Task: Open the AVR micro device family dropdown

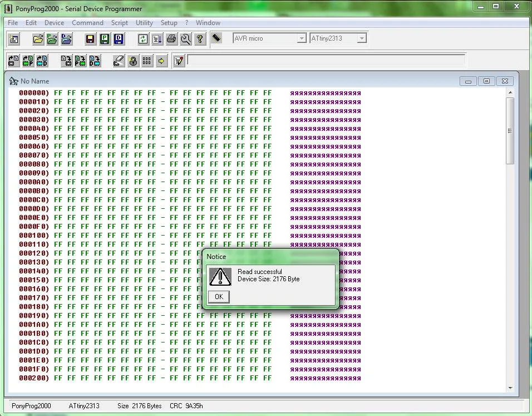Action: tap(301, 38)
